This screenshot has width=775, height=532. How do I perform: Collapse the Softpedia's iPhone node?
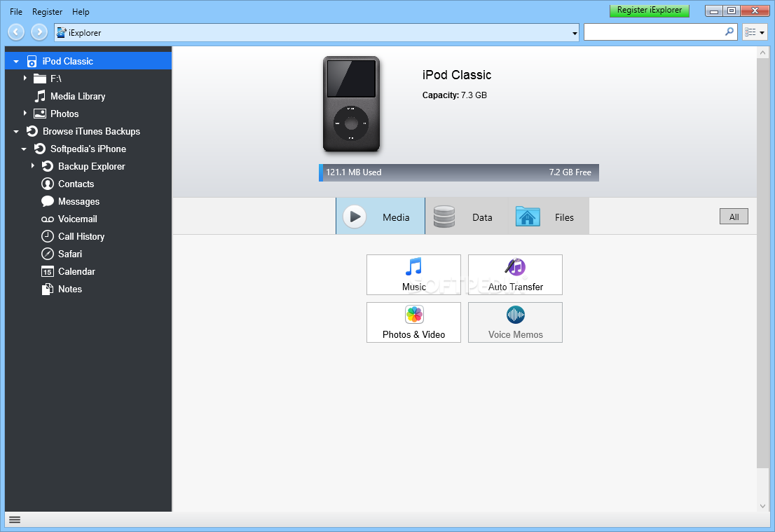click(24, 149)
